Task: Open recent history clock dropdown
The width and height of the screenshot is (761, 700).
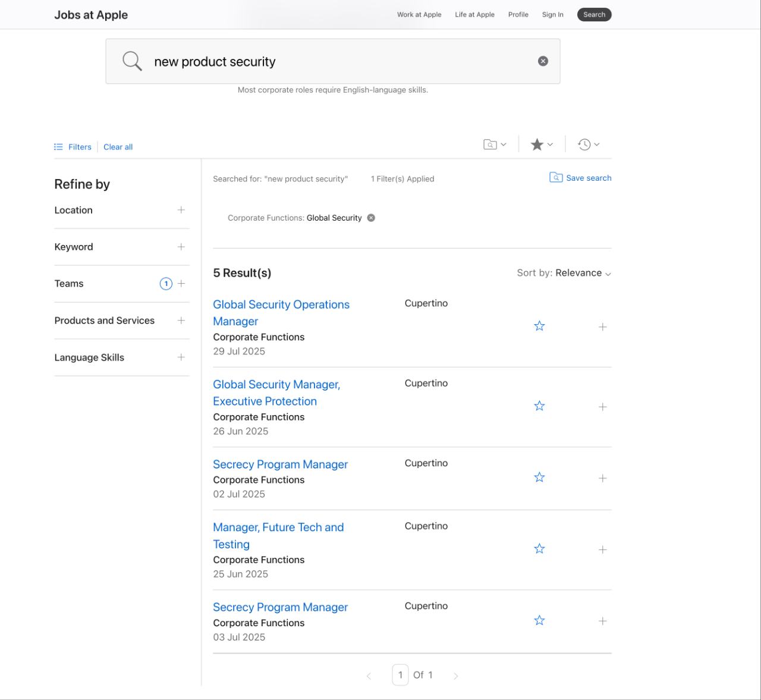Action: tap(589, 145)
